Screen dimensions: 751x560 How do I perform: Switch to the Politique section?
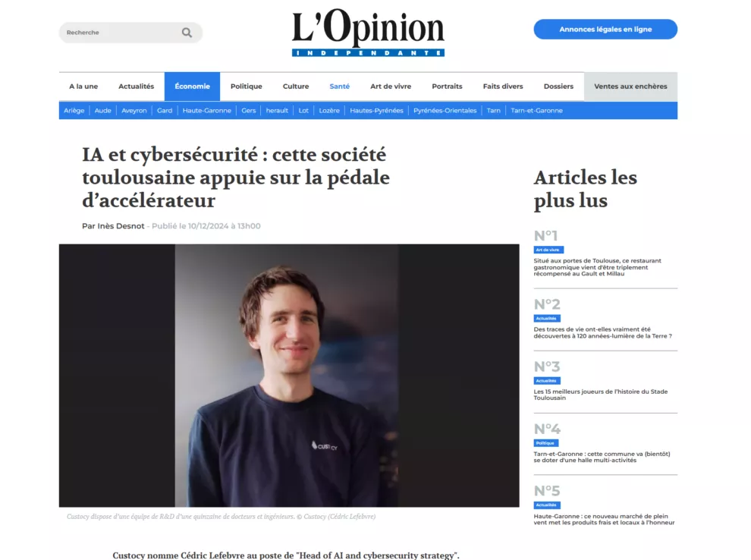point(247,87)
